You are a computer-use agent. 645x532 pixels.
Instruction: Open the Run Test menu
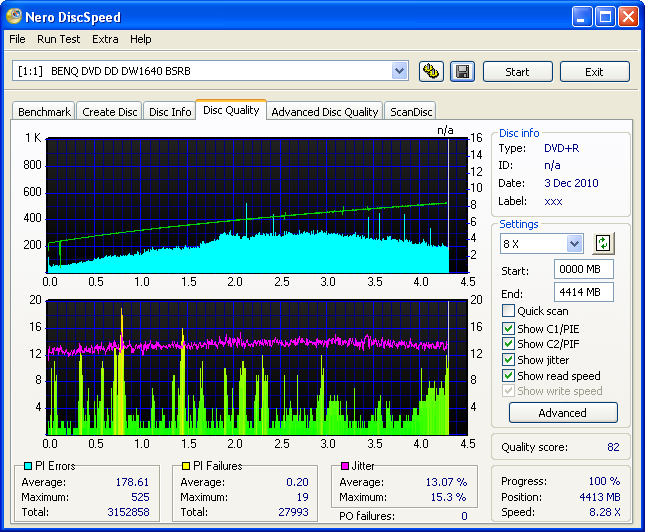point(58,39)
